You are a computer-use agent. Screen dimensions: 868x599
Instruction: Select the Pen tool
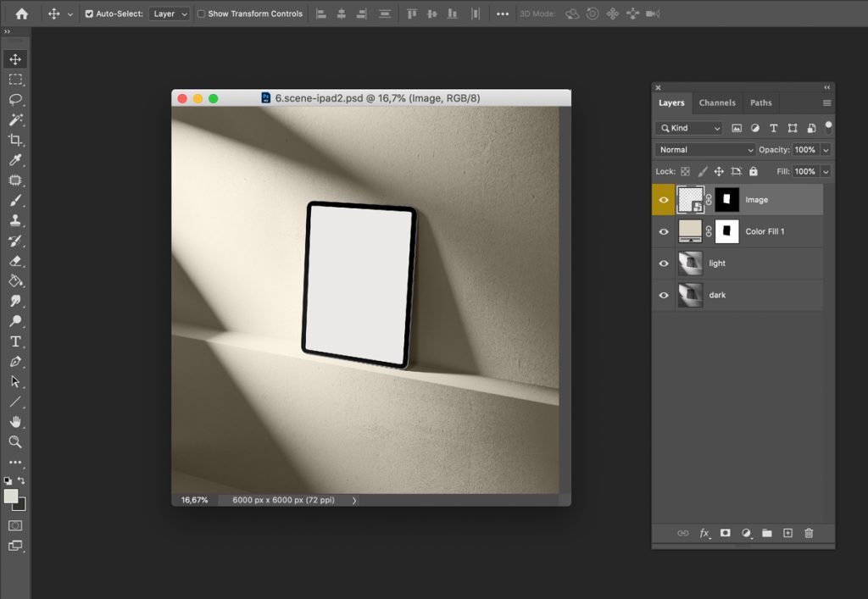tap(15, 361)
